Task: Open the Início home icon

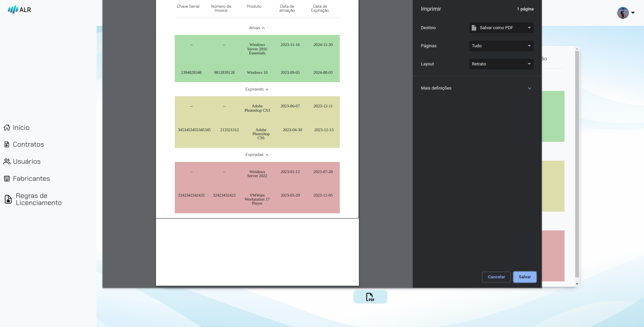Action: pyautogui.click(x=7, y=127)
